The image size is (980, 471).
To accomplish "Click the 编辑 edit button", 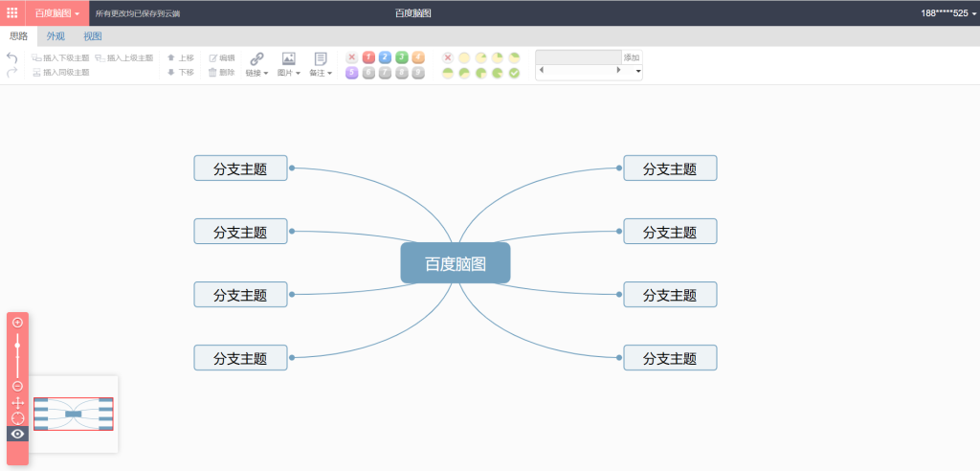I will pyautogui.click(x=222, y=57).
